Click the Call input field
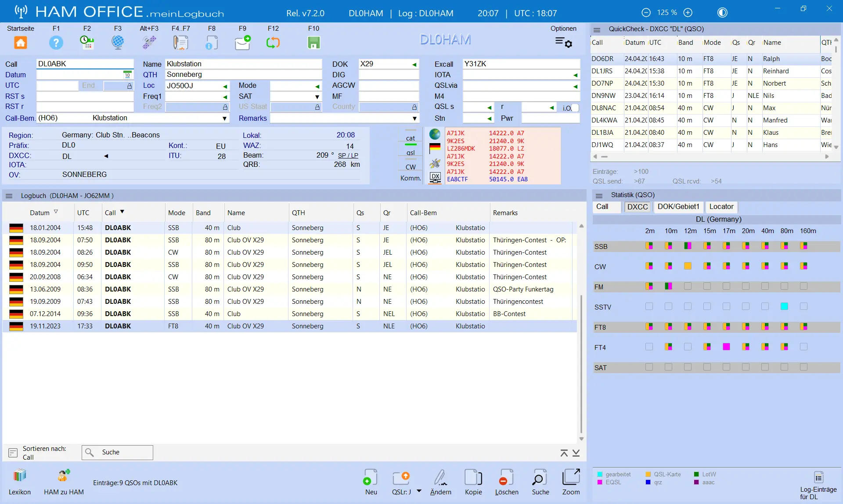 (85, 64)
